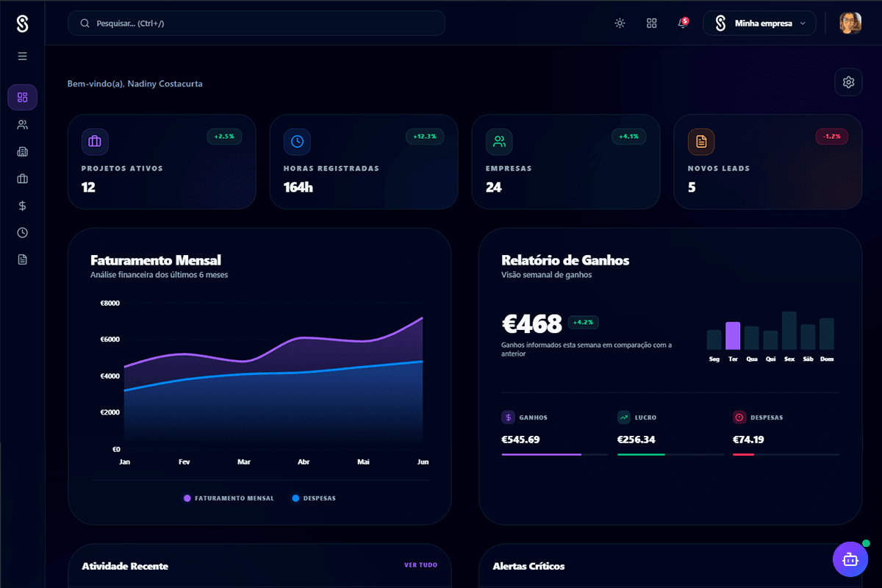Click the €8000 axis label

(x=110, y=303)
